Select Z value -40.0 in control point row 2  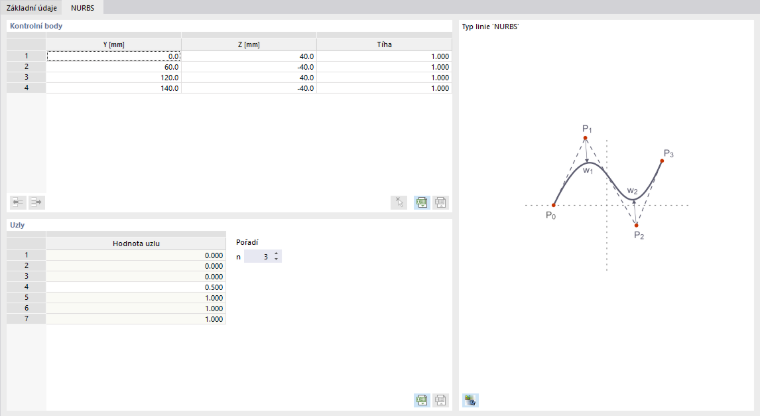click(249, 67)
